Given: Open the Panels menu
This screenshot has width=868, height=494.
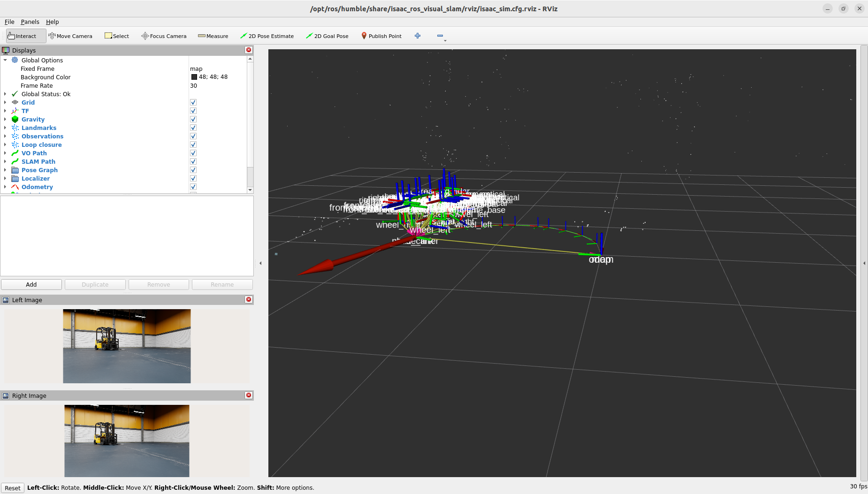Looking at the screenshot, I should pos(30,22).
